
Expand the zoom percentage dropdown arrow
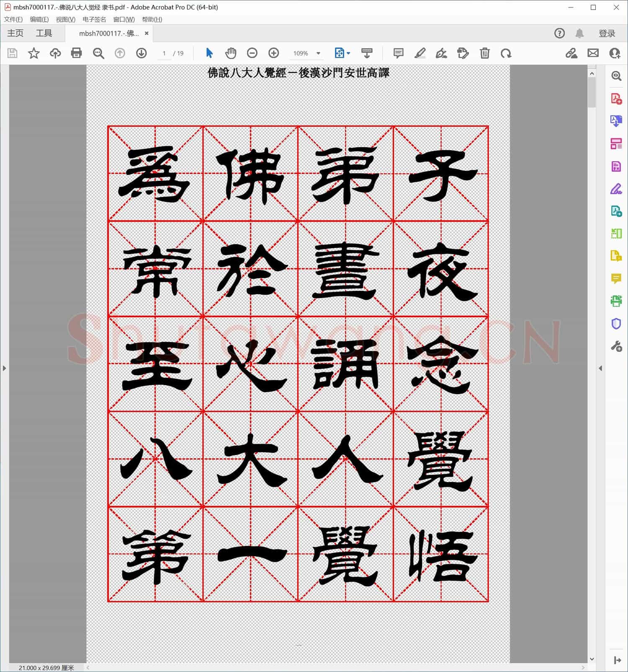tap(318, 53)
